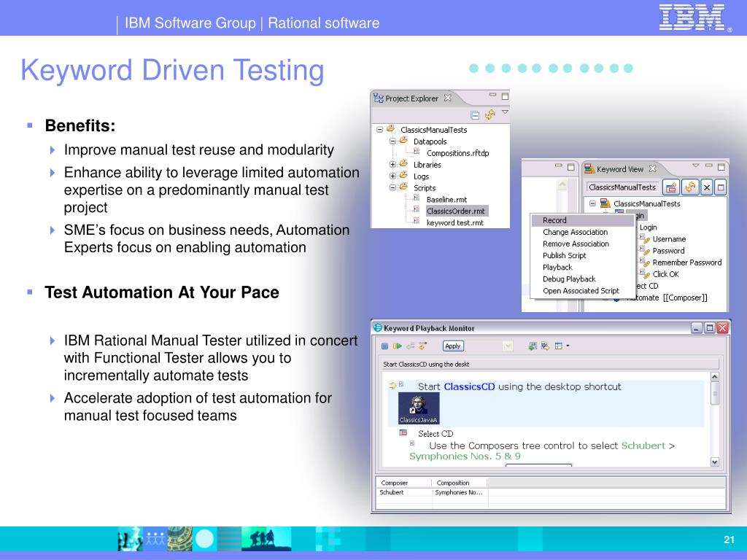Select the [[Composer]] automate step
The height and width of the screenshot is (560, 747).
(x=685, y=297)
